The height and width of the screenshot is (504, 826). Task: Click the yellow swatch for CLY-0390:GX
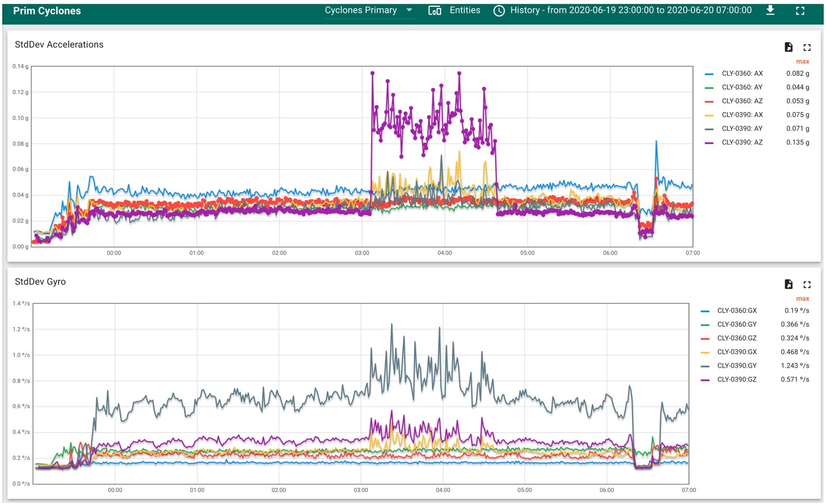[705, 353]
